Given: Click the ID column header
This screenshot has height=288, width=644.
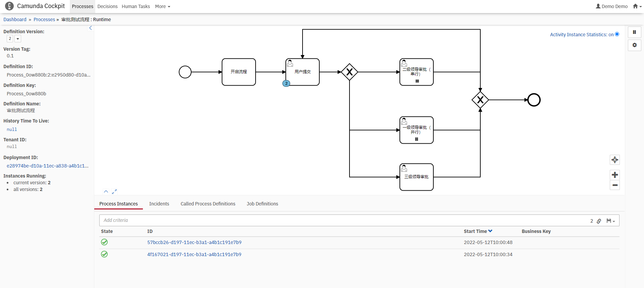Looking at the screenshot, I should pyautogui.click(x=150, y=231).
